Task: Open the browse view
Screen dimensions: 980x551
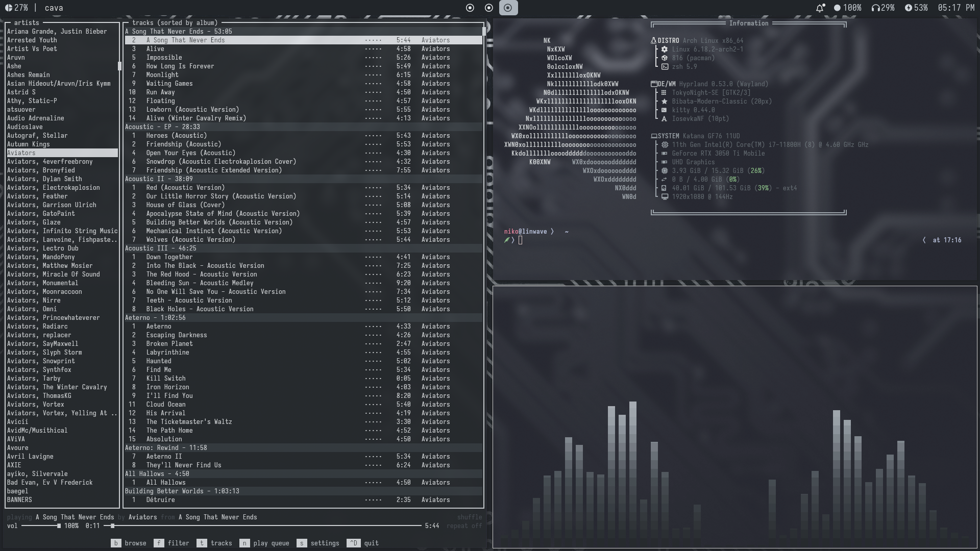Action: (129, 543)
